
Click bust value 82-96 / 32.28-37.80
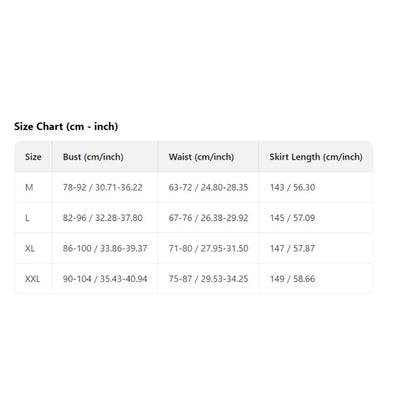point(103,218)
